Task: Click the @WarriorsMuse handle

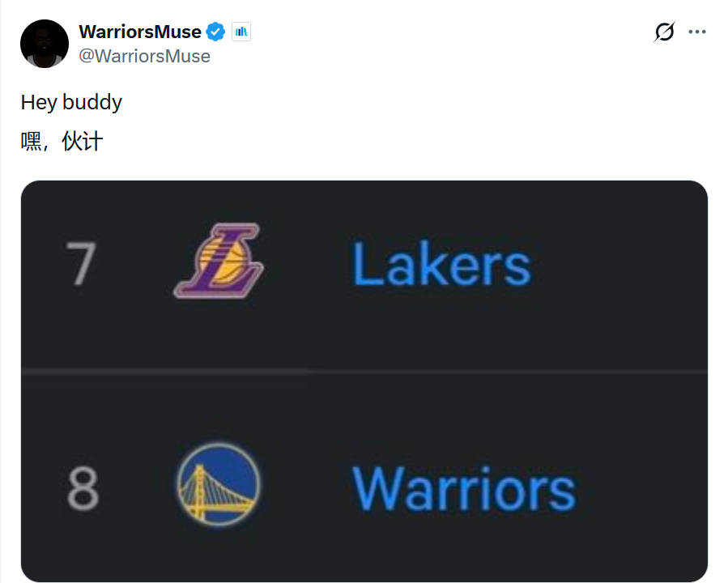Action: 144,56
